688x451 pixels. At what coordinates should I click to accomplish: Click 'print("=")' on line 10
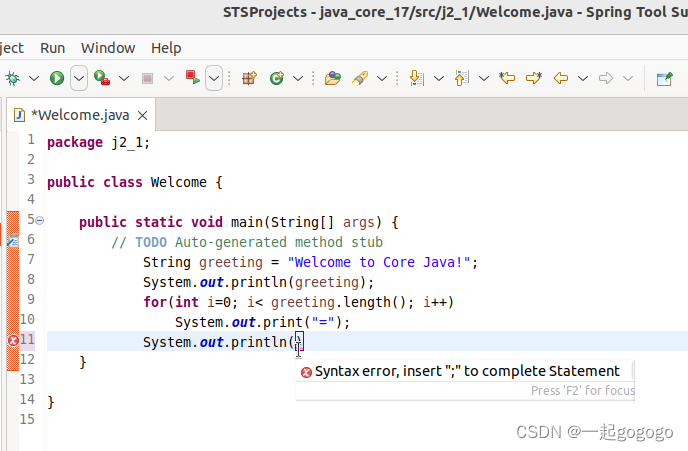[302, 322]
